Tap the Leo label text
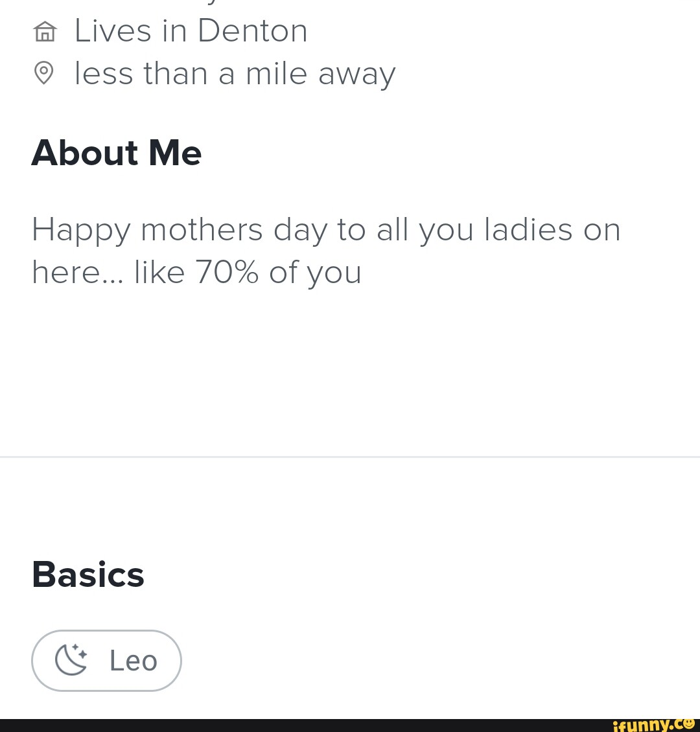The width and height of the screenshot is (700, 732). click(x=134, y=661)
